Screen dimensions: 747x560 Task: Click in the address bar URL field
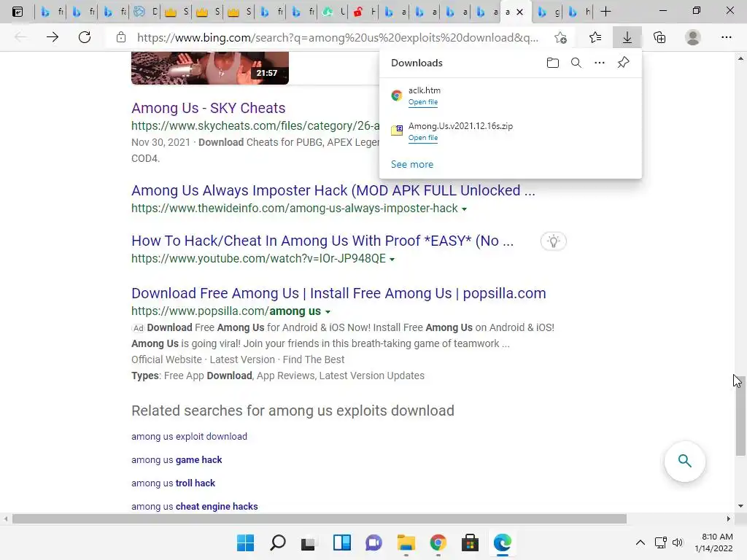pos(337,38)
